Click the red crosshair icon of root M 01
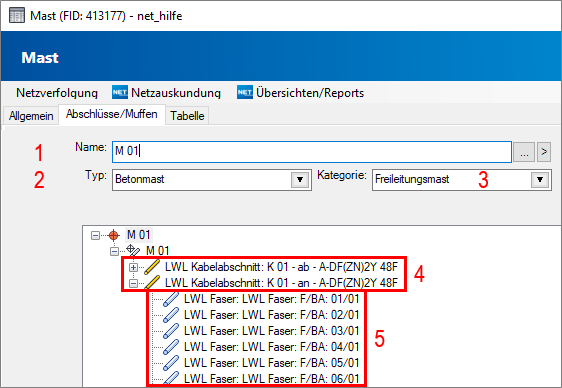This screenshot has height=388, width=562. [114, 235]
